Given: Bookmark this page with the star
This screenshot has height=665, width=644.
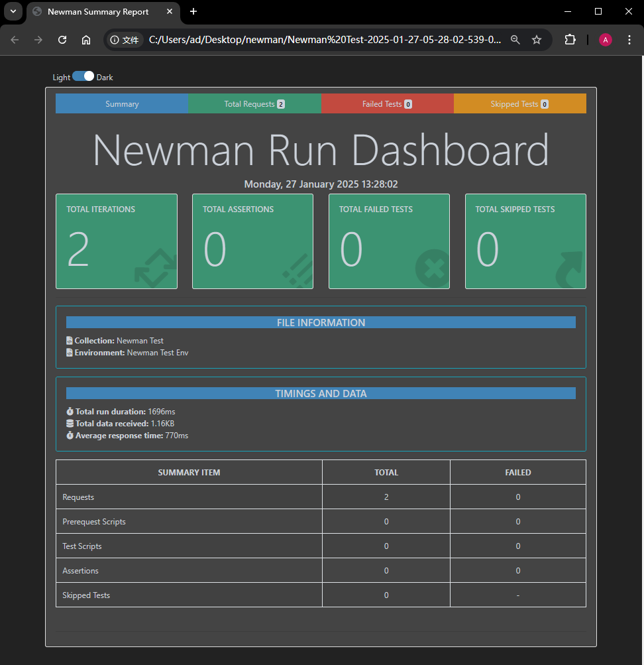Looking at the screenshot, I should click(537, 40).
